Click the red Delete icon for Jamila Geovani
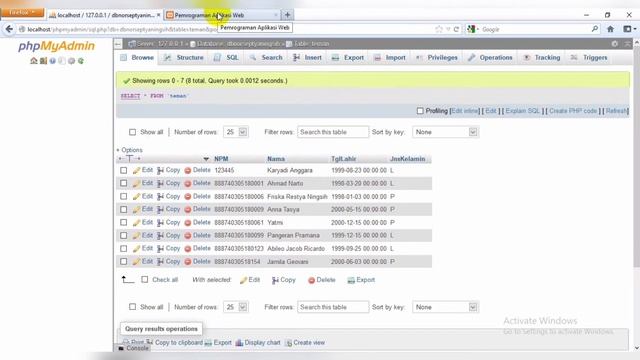This screenshot has height=360, width=640. pos(188,262)
